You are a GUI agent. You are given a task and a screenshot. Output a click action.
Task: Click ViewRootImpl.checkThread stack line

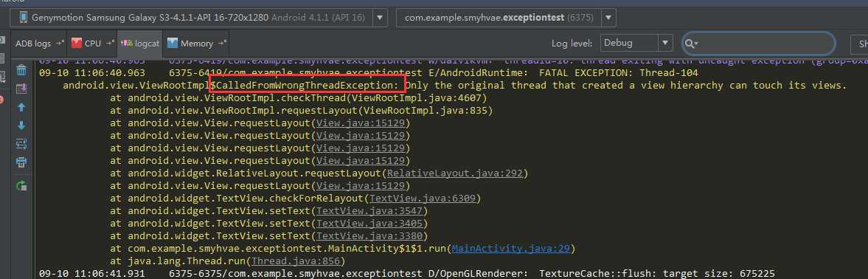tap(299, 98)
